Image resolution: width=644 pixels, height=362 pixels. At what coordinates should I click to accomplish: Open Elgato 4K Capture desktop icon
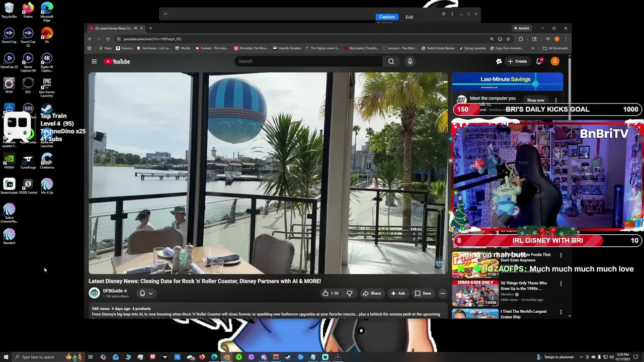tap(47, 62)
